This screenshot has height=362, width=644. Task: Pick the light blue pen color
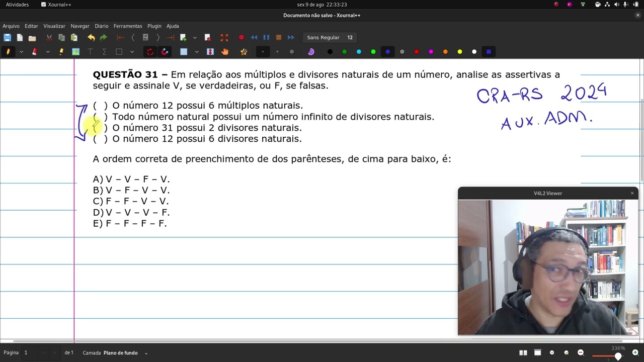click(x=359, y=52)
